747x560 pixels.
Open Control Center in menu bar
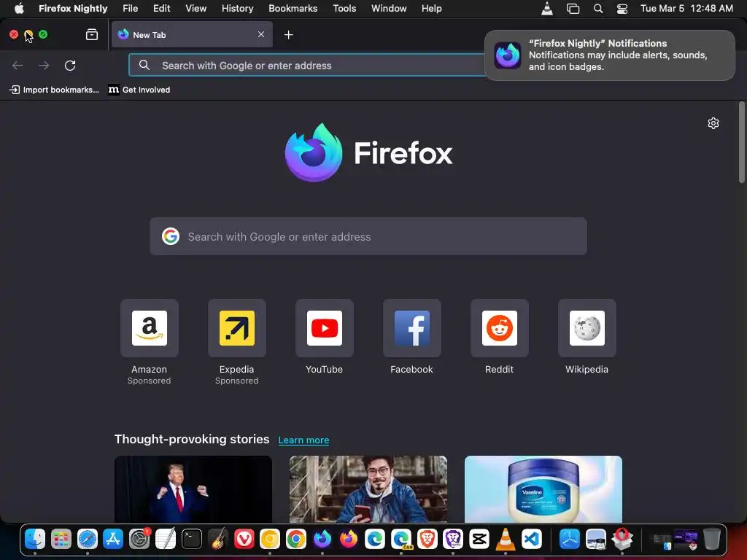[622, 9]
